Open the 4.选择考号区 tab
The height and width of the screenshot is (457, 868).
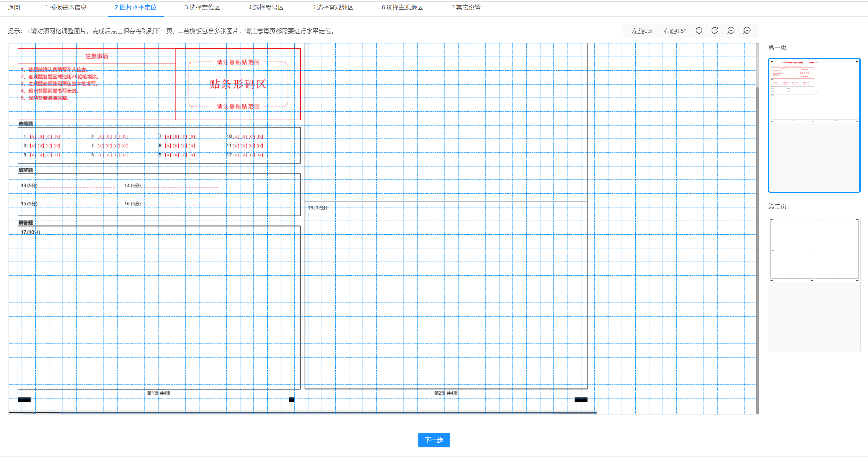coord(266,7)
